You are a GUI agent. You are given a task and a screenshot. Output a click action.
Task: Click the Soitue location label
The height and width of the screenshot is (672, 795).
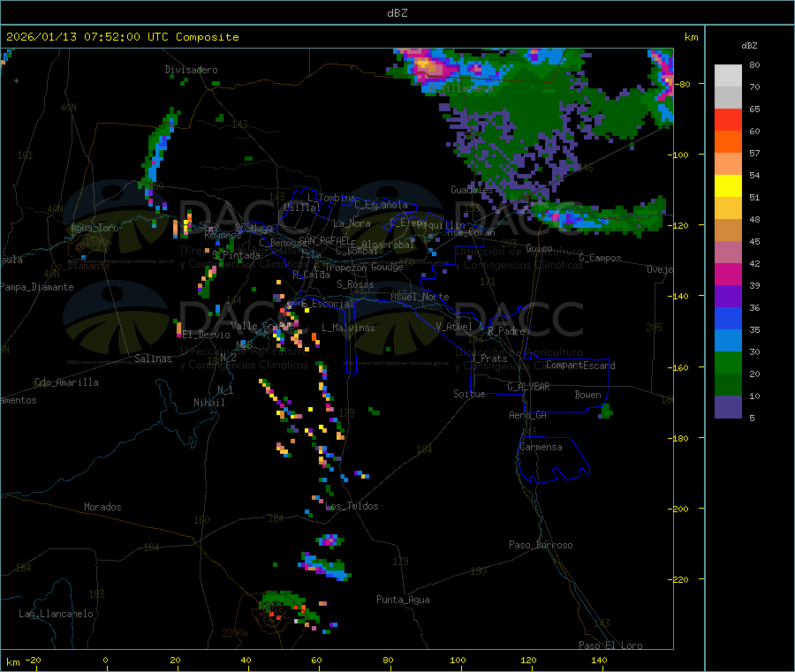point(469,394)
